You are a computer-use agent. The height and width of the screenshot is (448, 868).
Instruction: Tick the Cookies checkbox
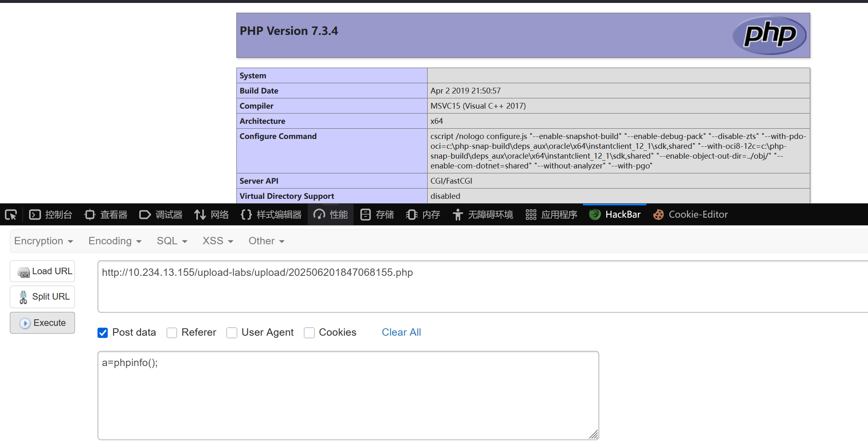[309, 333]
